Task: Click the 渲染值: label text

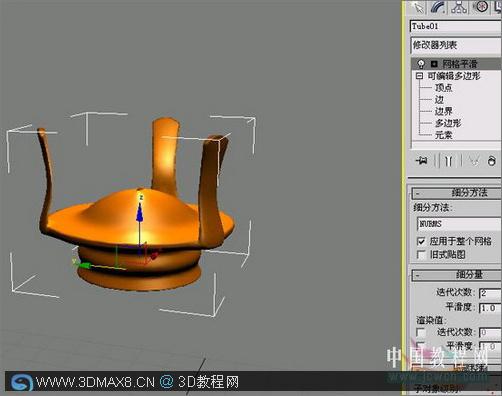Action: 432,320
